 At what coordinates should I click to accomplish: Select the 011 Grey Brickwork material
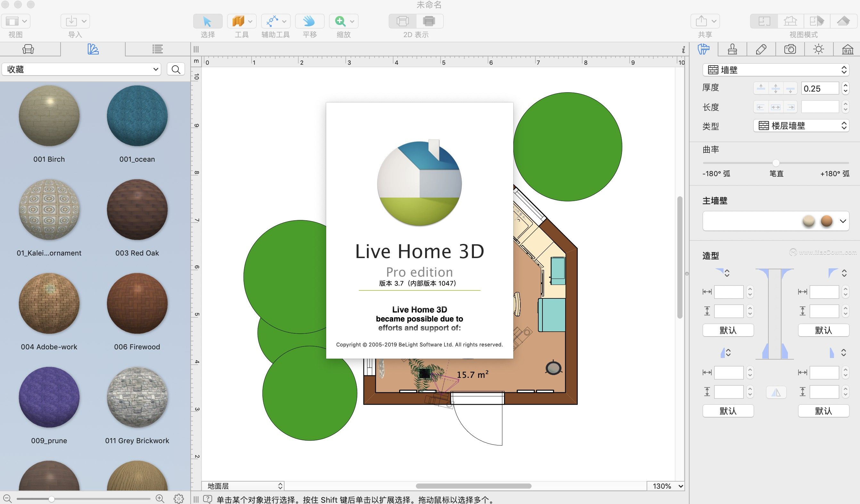(137, 397)
